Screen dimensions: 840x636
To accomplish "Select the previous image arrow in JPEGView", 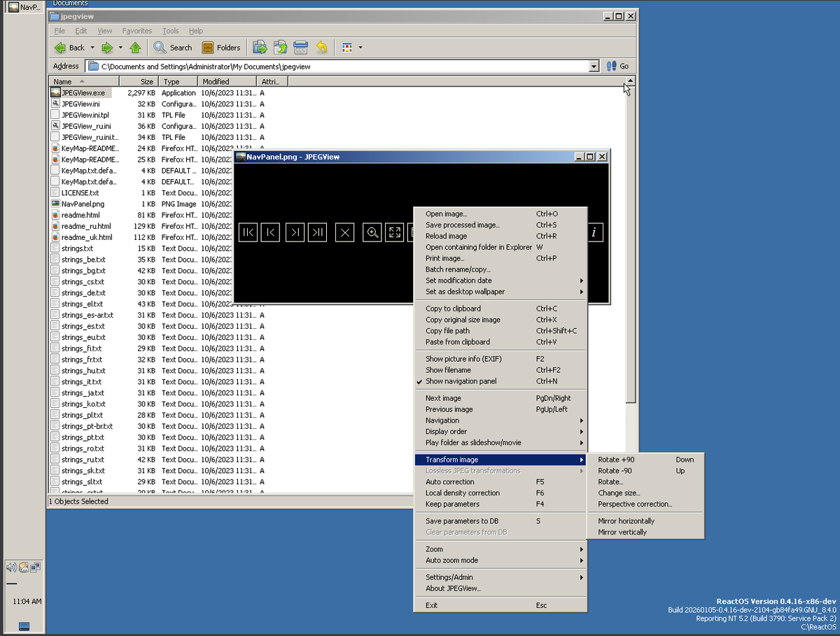I will click(270, 232).
